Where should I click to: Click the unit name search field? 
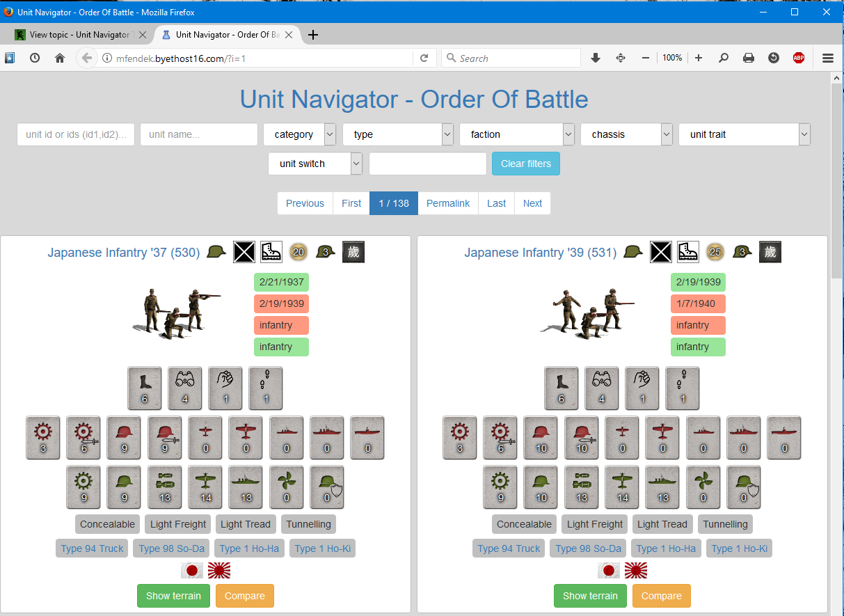(199, 134)
